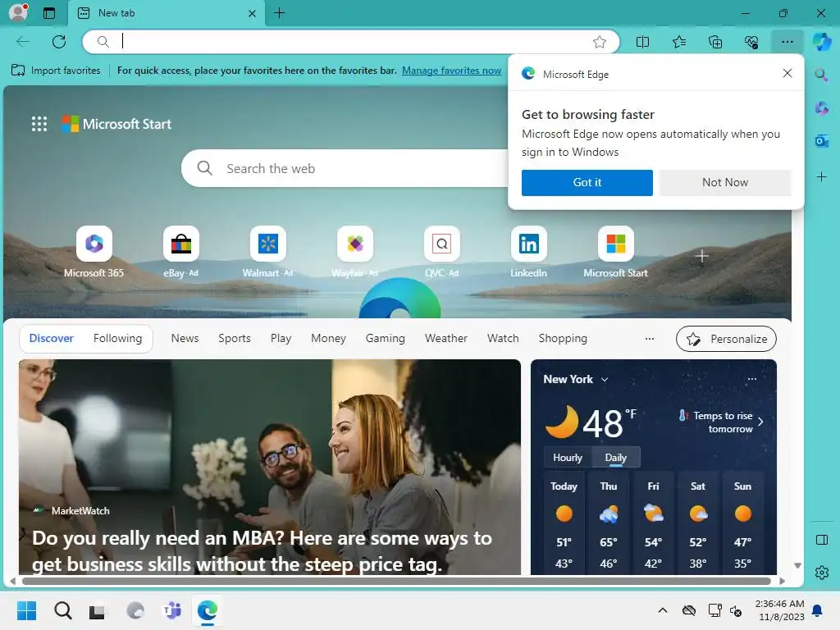Switch weather forecast to Daily
840x630 pixels.
click(615, 458)
